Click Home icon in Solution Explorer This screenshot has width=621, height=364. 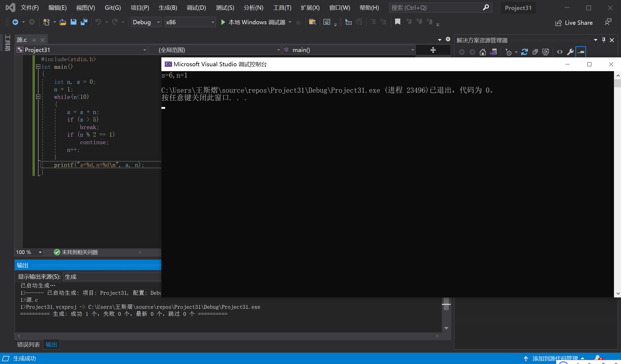click(x=483, y=52)
